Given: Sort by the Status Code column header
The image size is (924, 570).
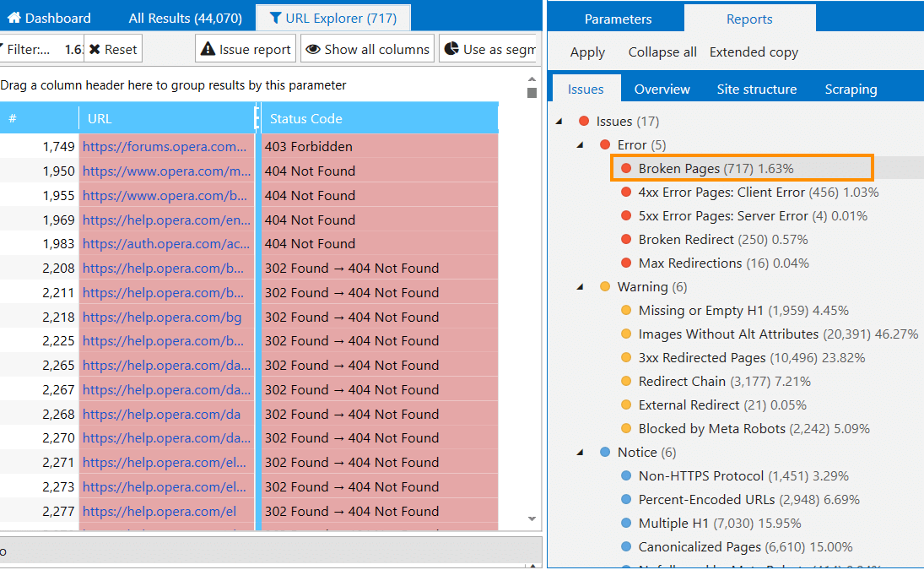Looking at the screenshot, I should [x=379, y=118].
